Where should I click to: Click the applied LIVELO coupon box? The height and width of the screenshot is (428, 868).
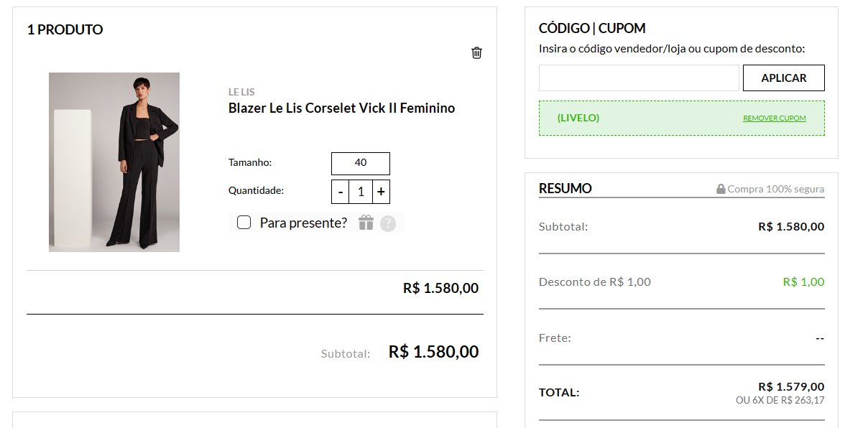pyautogui.click(x=682, y=118)
